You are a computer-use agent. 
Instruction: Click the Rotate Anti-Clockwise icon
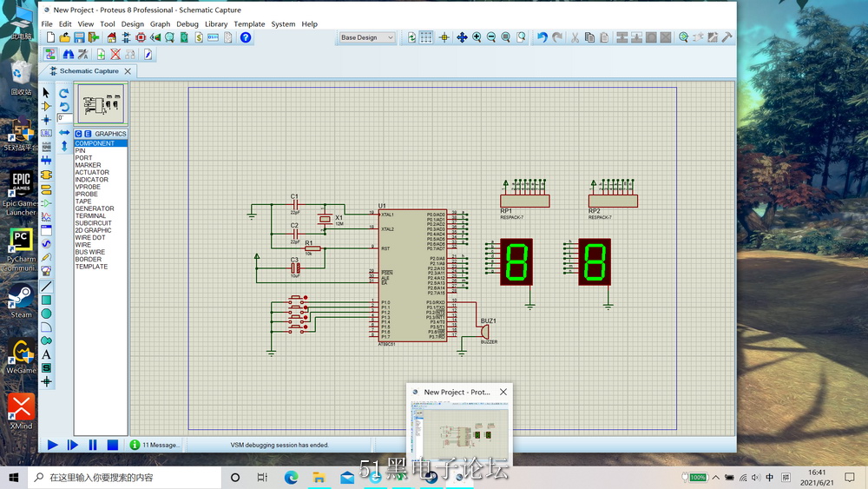(64, 106)
